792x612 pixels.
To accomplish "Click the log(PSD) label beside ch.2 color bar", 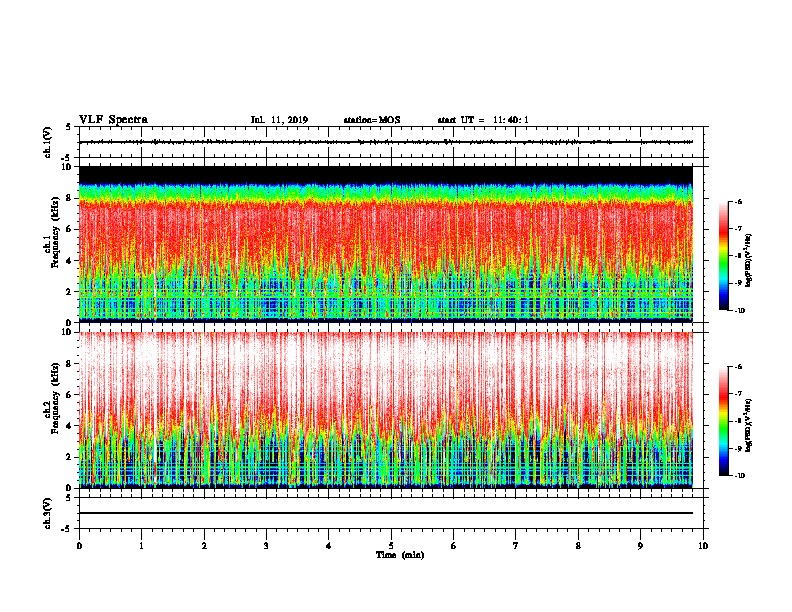I will (x=749, y=425).
